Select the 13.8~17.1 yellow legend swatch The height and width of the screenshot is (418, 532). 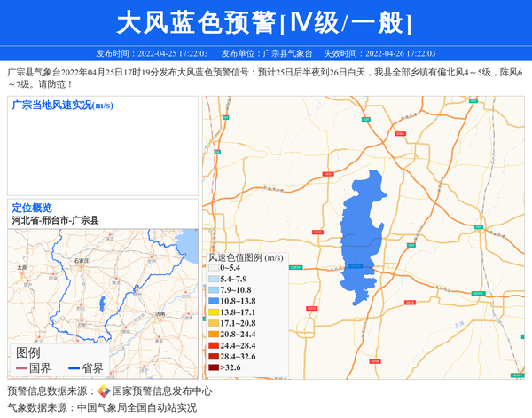pos(213,312)
